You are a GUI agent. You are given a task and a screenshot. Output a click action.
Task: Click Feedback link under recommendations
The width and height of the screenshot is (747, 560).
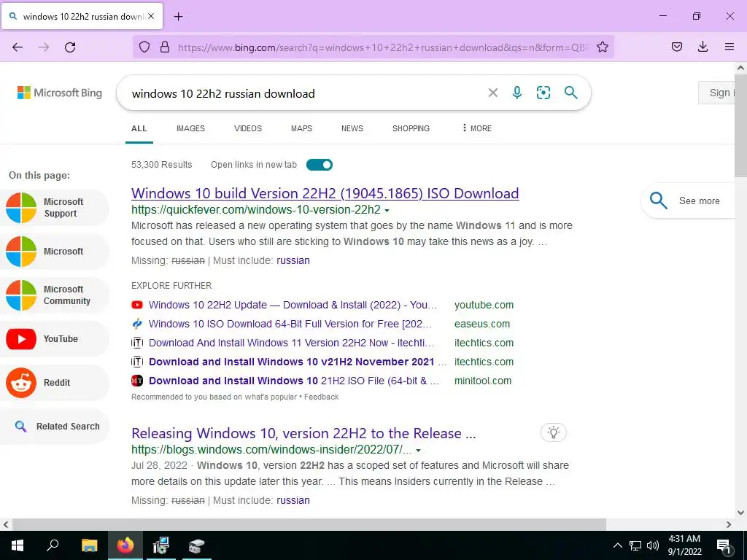click(322, 397)
